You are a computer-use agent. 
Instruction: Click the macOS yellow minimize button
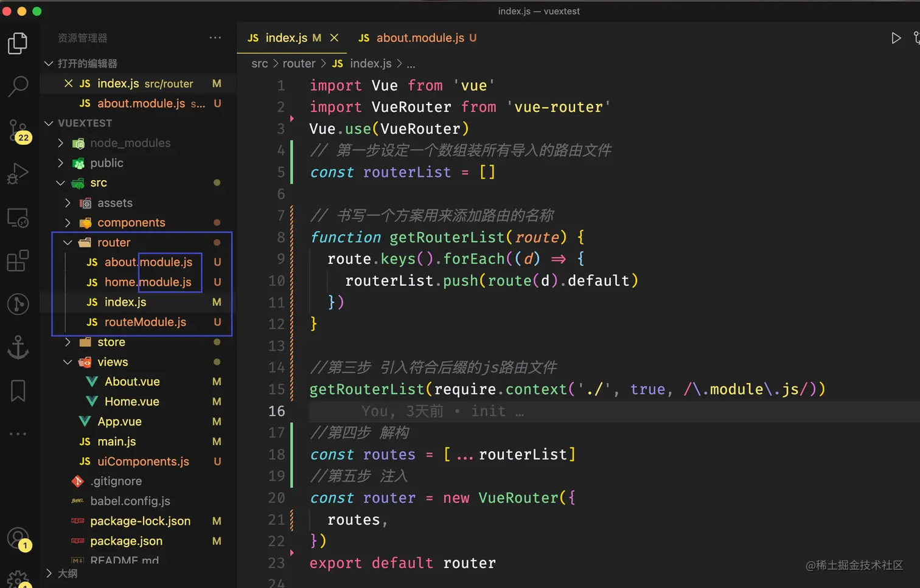[x=22, y=11]
